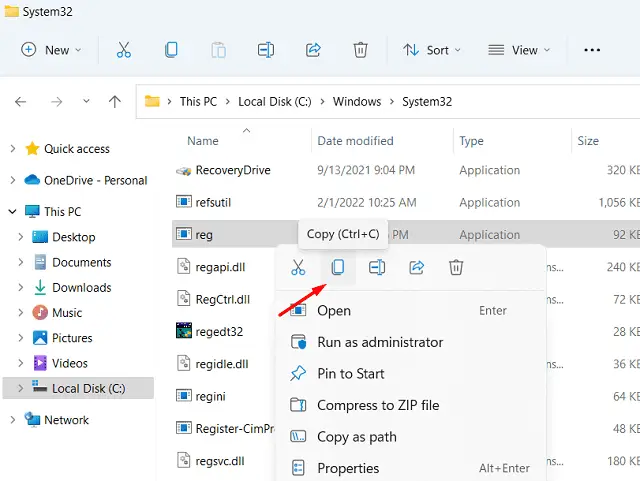Click the Cut icon in the top toolbar
Viewport: 640px width, 481px height.
click(123, 50)
